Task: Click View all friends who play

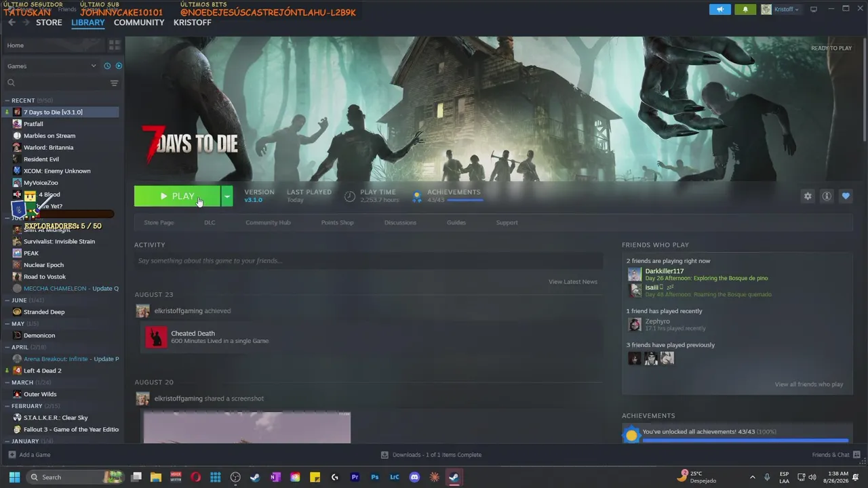Action: (x=809, y=384)
